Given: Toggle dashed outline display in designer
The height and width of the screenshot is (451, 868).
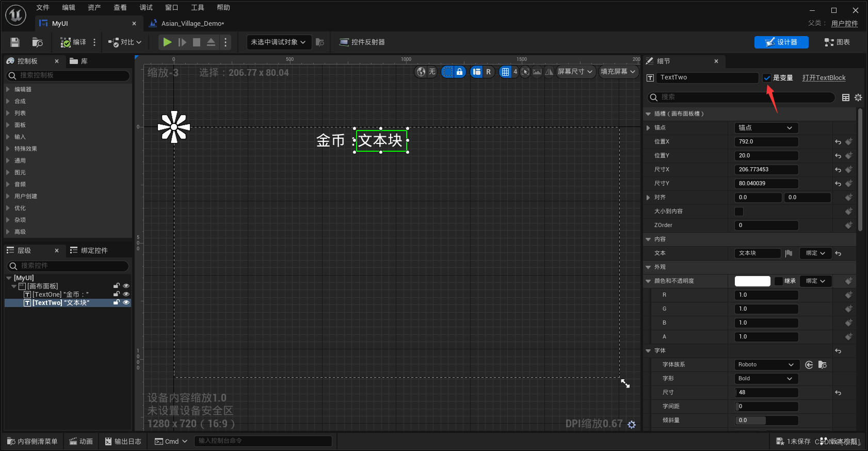Looking at the screenshot, I should 447,72.
